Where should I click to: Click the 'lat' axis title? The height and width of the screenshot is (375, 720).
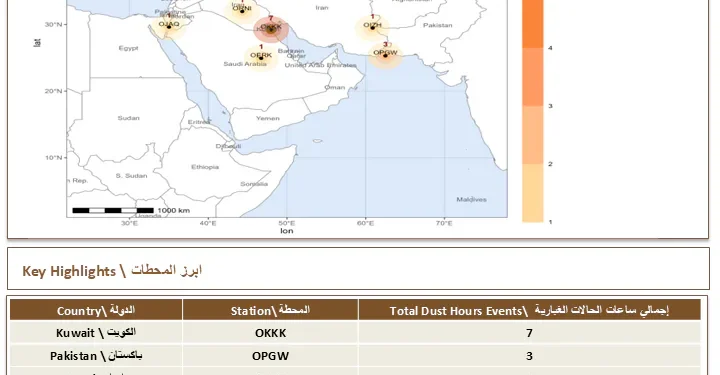click(x=37, y=42)
